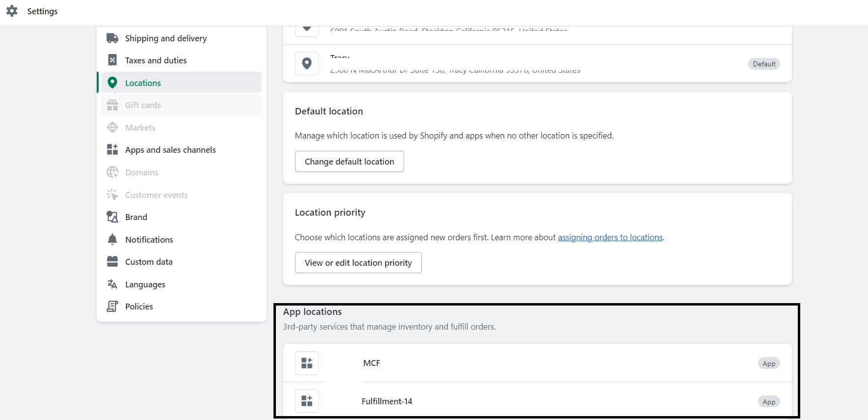Click the Languages translate icon
The image size is (868, 420).
coord(112,284)
